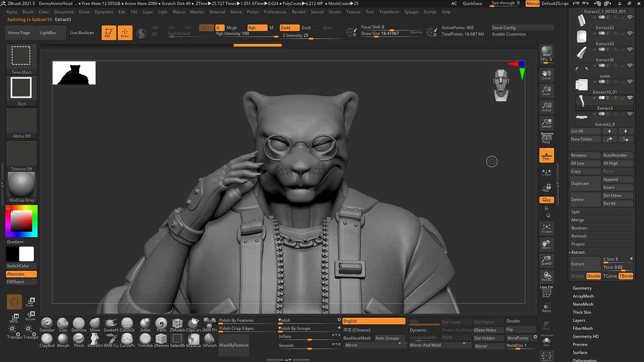Expand the FiberMesh panel
Viewport: 644px width, 362px height.
[x=582, y=328]
